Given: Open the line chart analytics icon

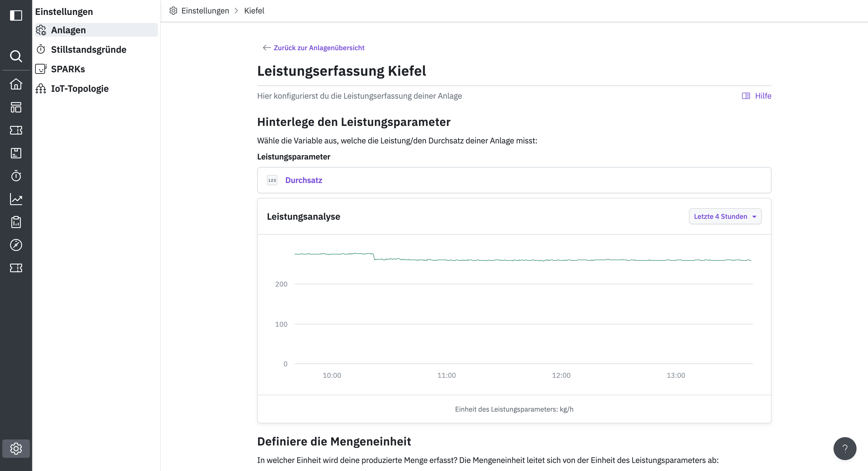Looking at the screenshot, I should pyautogui.click(x=16, y=199).
